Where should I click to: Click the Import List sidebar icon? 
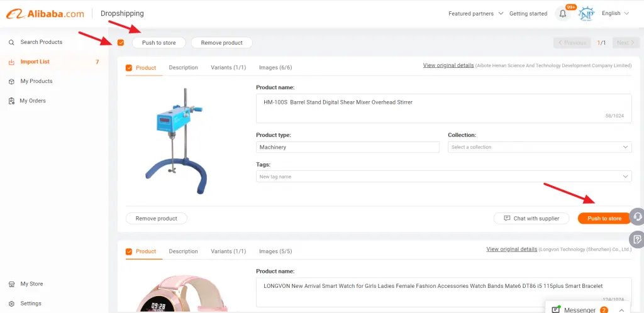pos(11,62)
